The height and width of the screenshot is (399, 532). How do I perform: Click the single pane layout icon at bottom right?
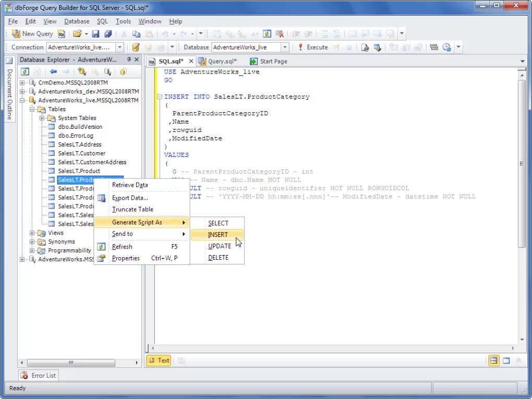click(506, 360)
